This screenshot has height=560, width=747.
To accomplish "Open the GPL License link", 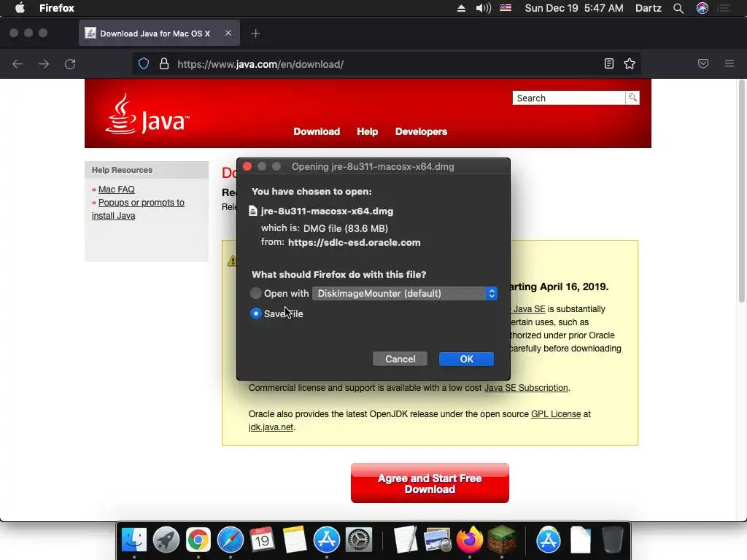I will coord(556,414).
